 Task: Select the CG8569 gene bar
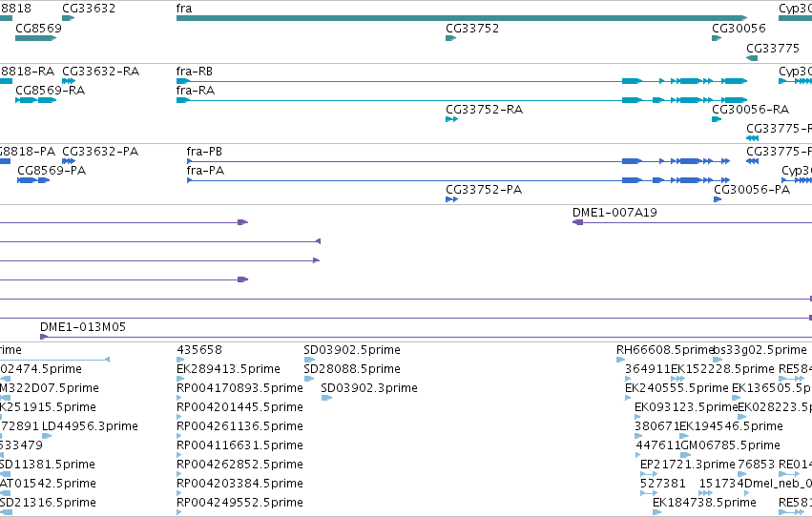pyautogui.click(x=35, y=38)
